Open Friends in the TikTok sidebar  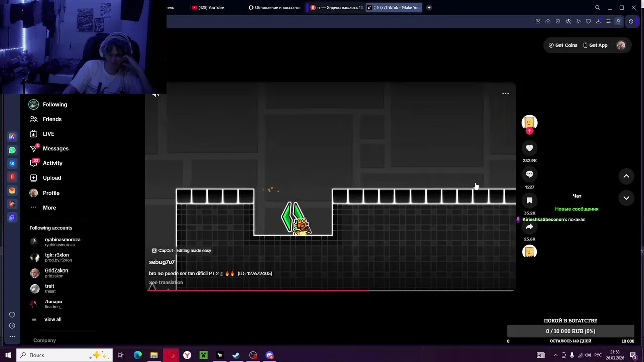click(x=45, y=119)
